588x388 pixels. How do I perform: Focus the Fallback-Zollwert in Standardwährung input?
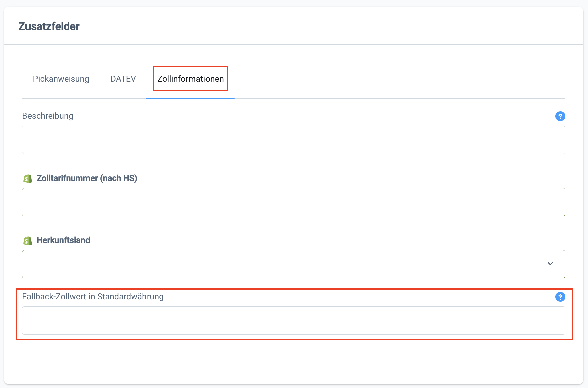[x=293, y=320]
